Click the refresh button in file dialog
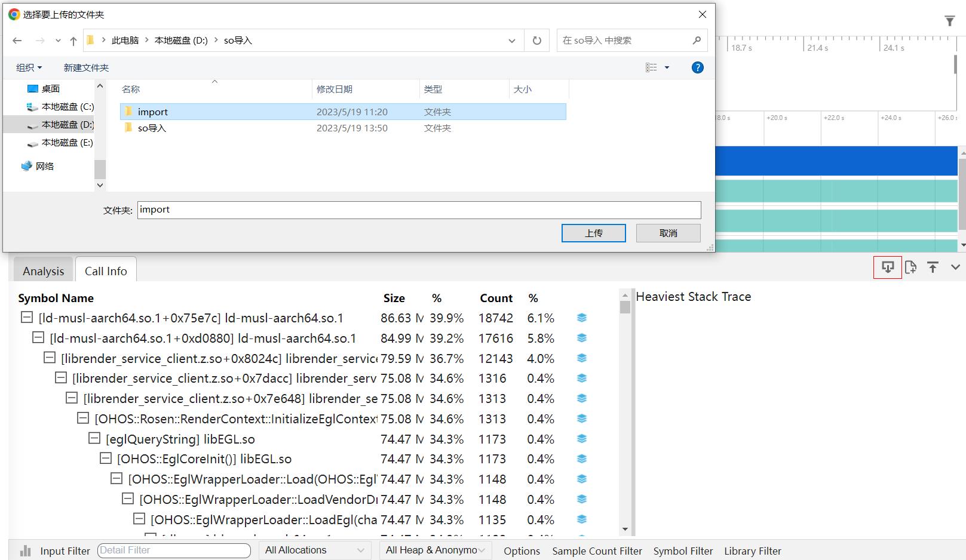This screenshot has width=966, height=560. pyautogui.click(x=536, y=41)
